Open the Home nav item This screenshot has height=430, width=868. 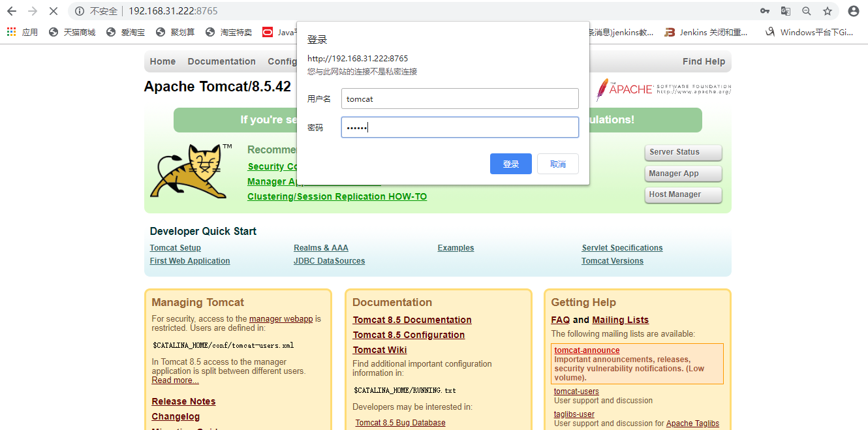coord(163,61)
